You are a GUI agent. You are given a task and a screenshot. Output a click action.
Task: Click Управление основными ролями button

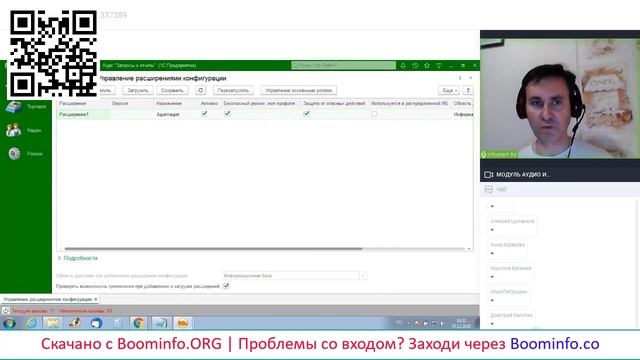(299, 90)
